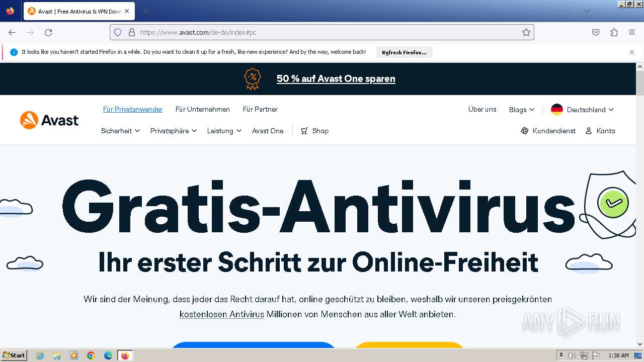Viewport: 644px width, 362px height.
Task: Launch Edge from taskbar
Action: pos(108,355)
